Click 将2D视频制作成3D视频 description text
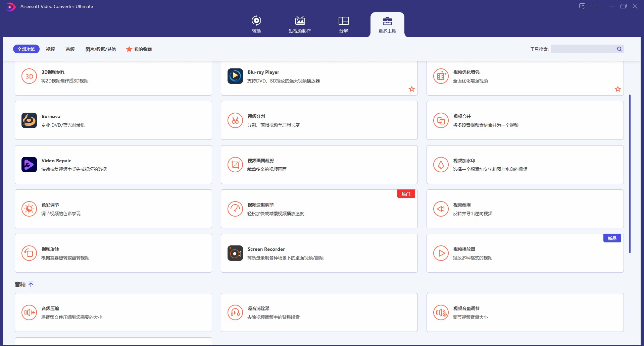This screenshot has height=346, width=644. (65, 81)
